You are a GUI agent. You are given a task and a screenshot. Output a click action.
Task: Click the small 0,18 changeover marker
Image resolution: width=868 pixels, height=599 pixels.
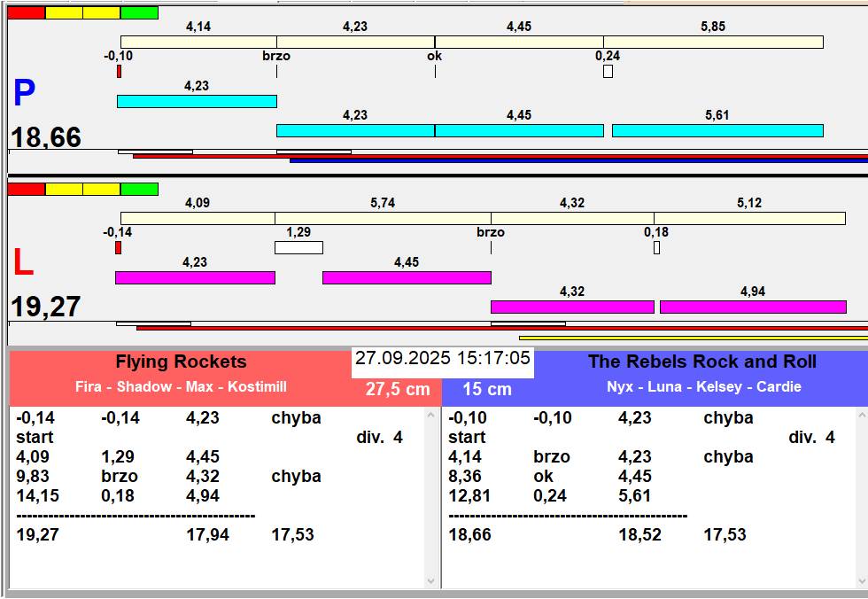tap(656, 247)
